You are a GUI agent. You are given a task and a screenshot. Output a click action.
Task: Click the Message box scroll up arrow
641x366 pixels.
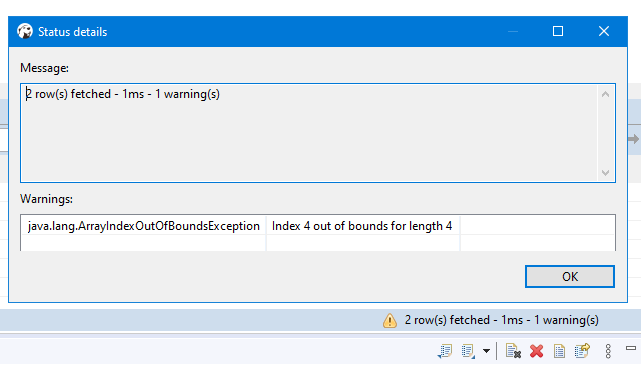tap(605, 94)
